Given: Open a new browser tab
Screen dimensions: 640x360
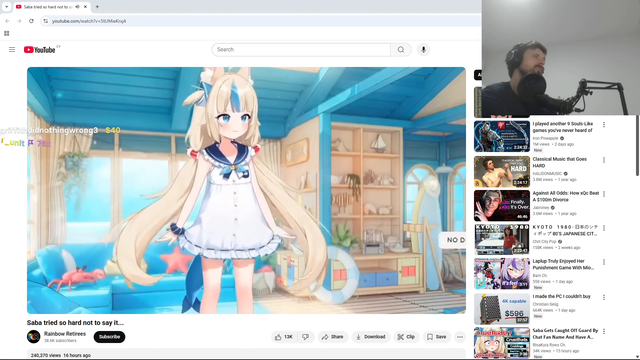Looking at the screenshot, I should (97, 7).
